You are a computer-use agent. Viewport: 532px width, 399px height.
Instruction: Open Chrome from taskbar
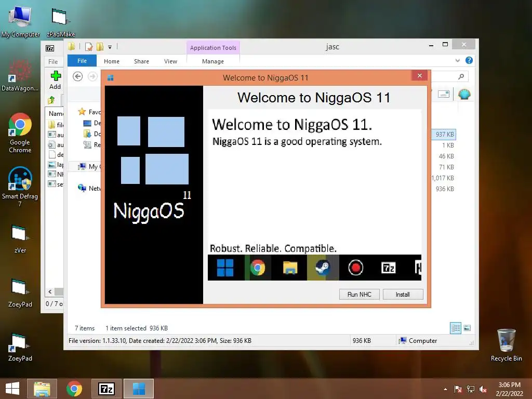coord(74,389)
